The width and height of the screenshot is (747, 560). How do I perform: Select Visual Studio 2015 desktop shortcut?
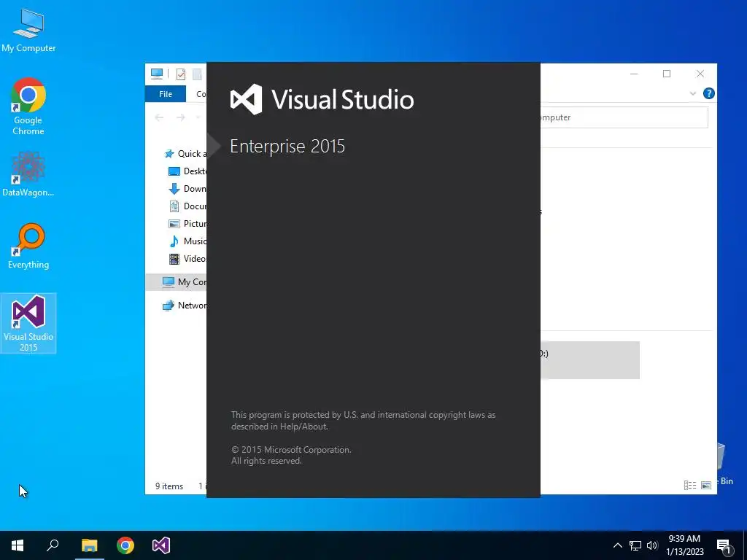[x=28, y=323]
